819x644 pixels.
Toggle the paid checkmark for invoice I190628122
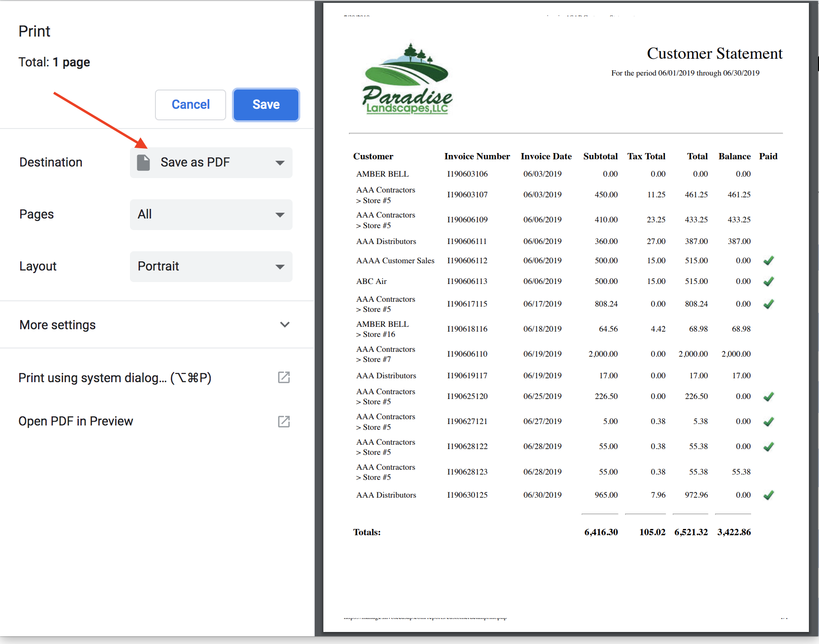tap(768, 446)
